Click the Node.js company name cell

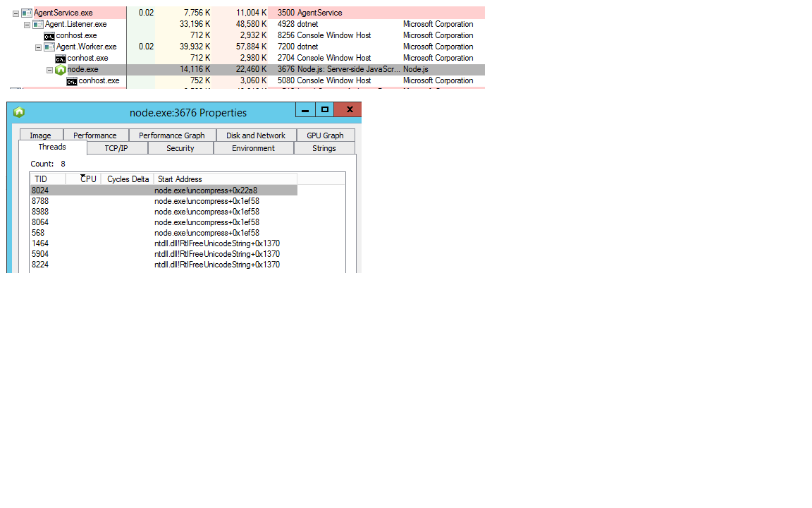[x=416, y=69]
